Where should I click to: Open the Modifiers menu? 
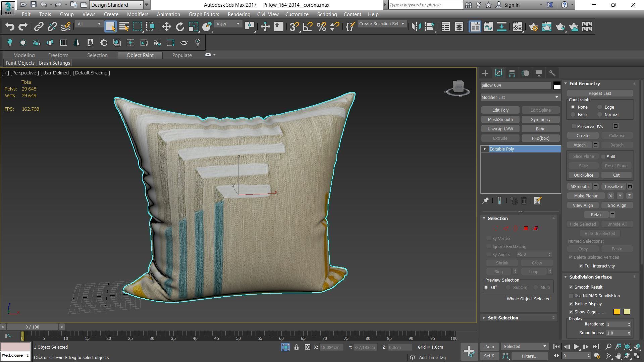click(x=138, y=14)
